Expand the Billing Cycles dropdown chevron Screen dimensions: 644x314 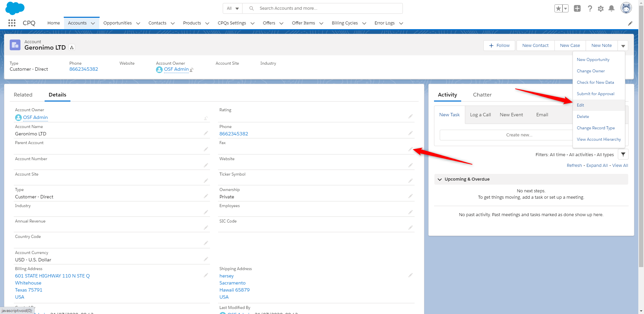pos(364,23)
